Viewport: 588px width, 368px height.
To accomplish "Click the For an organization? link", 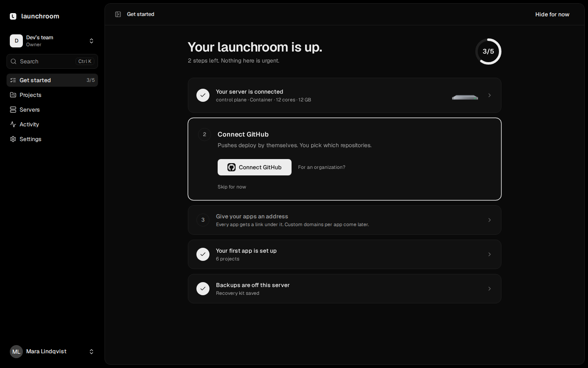I will pos(322,167).
